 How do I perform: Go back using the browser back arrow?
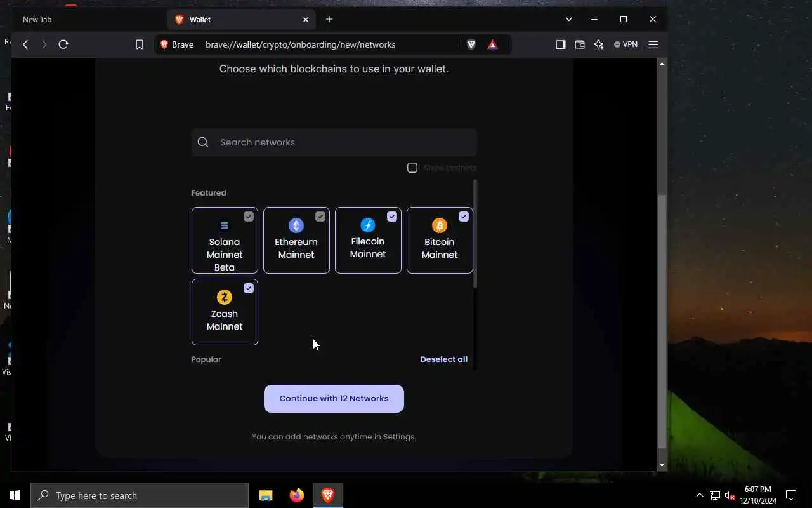[x=25, y=44]
